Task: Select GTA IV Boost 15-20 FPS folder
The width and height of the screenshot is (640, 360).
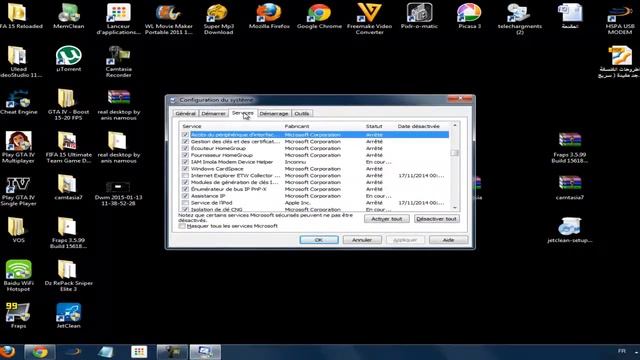Action: tap(68, 104)
